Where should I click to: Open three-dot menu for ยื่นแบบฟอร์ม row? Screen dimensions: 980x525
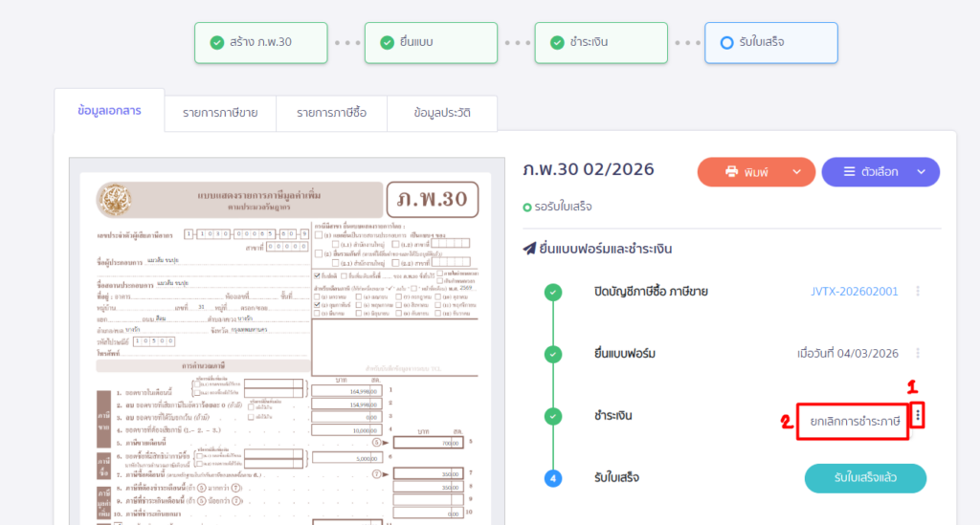[x=918, y=353]
